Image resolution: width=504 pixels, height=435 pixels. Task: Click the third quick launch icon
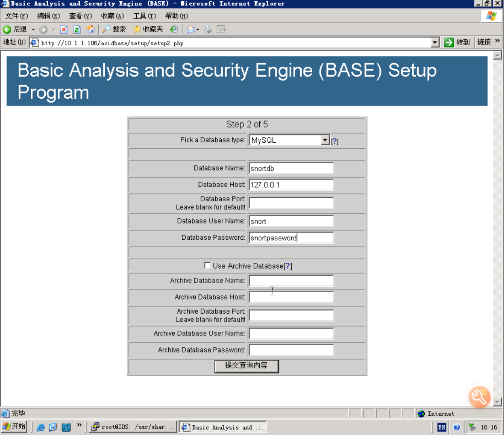[66, 427]
